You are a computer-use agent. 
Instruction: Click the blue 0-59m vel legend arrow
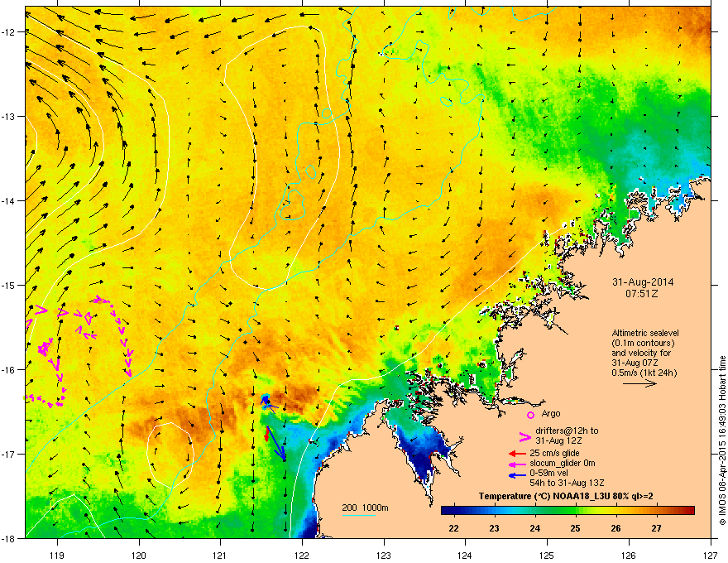517,475
